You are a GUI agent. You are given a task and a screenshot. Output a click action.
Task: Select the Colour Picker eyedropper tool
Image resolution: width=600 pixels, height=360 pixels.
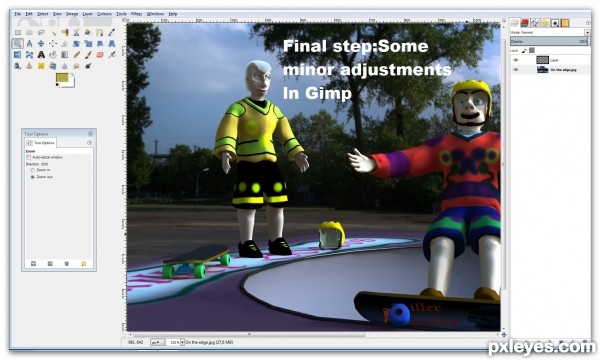point(111,33)
